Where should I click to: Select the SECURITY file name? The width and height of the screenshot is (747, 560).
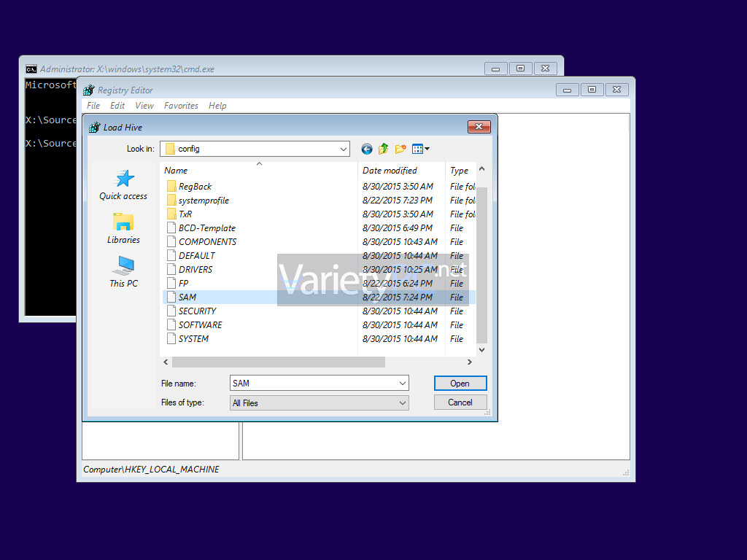tap(197, 311)
